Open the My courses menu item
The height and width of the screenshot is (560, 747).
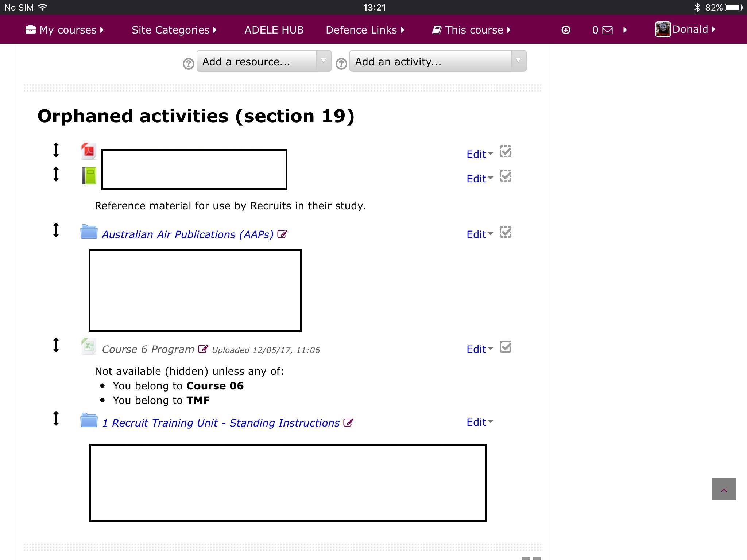(66, 30)
